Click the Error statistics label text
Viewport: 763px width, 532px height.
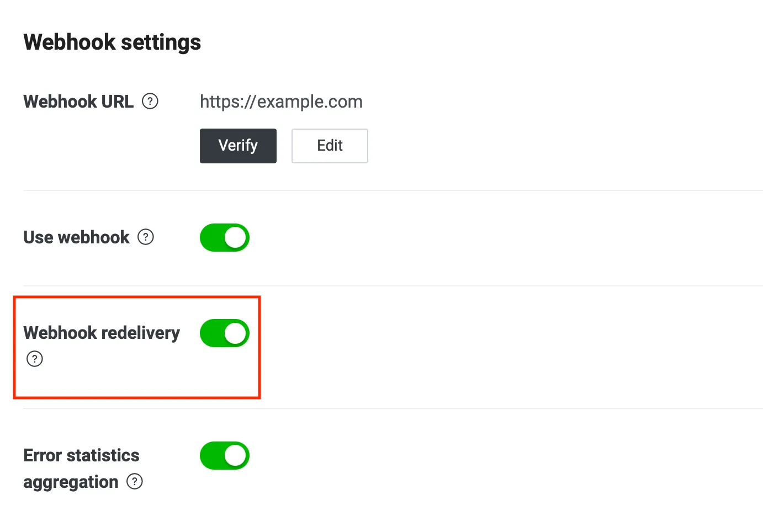[81, 455]
